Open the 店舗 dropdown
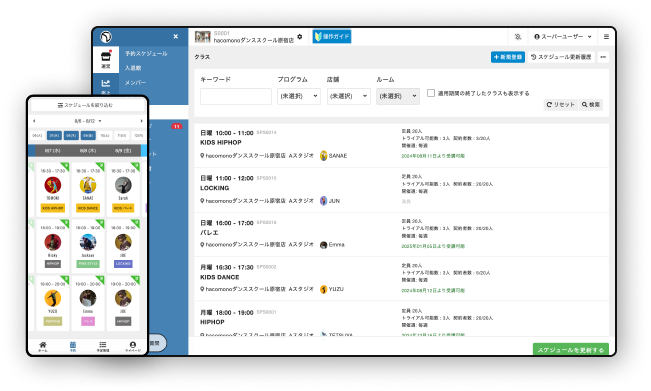The image size is (651, 391). point(349,96)
